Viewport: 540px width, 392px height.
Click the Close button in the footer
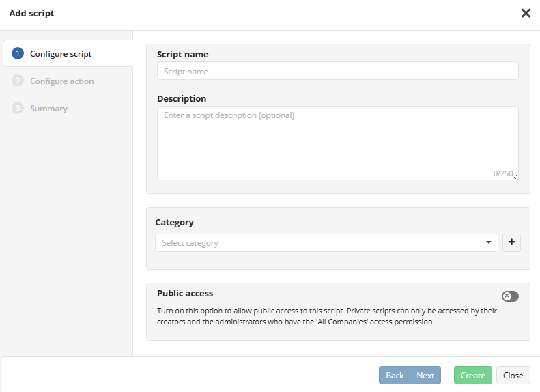(513, 375)
